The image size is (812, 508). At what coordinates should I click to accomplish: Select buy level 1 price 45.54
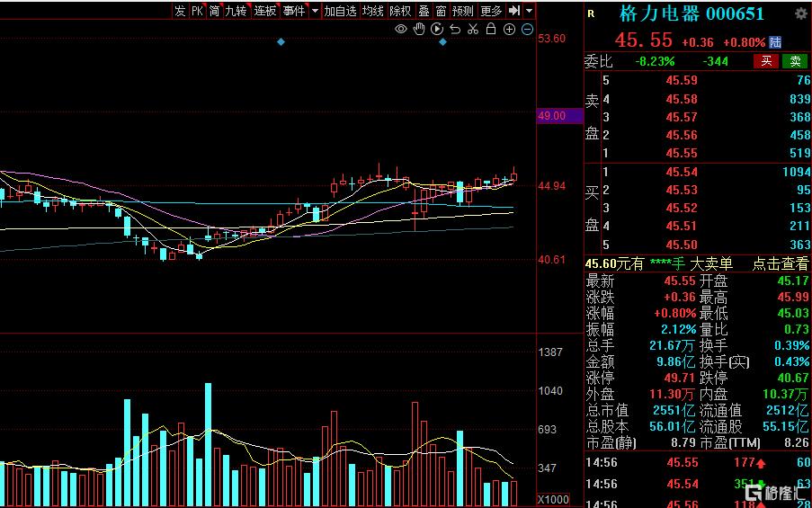tap(682, 172)
